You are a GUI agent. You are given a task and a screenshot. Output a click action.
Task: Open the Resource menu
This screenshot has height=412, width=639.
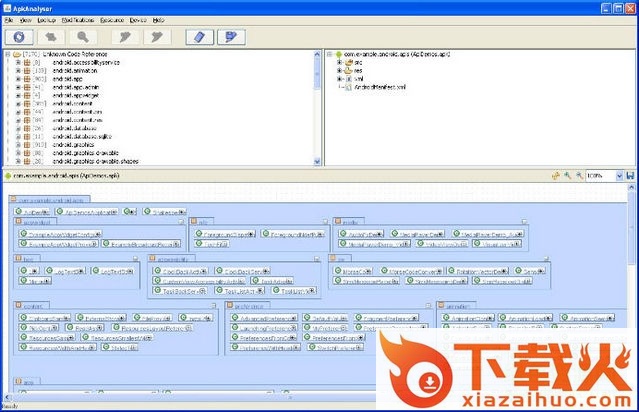112,20
